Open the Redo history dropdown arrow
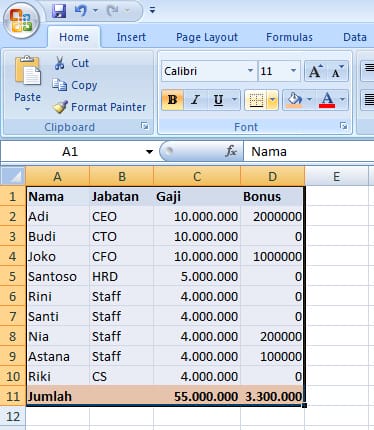The height and width of the screenshot is (430, 374). click(127, 11)
